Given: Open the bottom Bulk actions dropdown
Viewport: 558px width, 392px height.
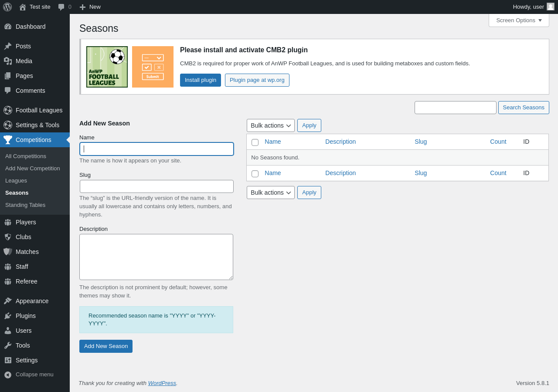Looking at the screenshot, I should click(271, 193).
